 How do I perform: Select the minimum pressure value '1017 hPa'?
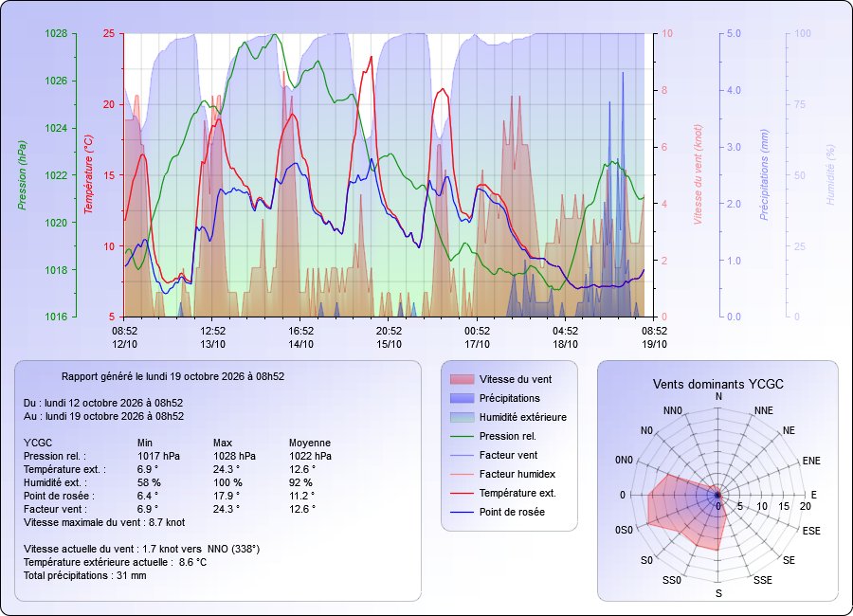coord(158,456)
